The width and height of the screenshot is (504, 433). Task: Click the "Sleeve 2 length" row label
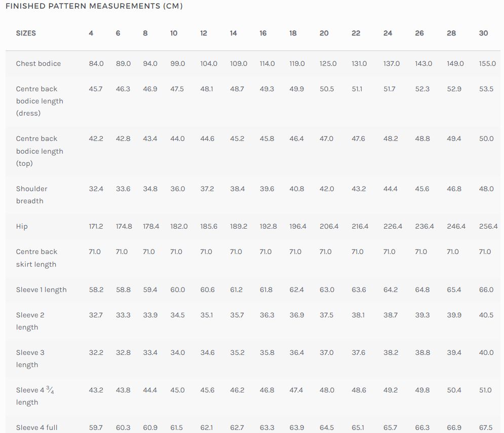coord(30,321)
